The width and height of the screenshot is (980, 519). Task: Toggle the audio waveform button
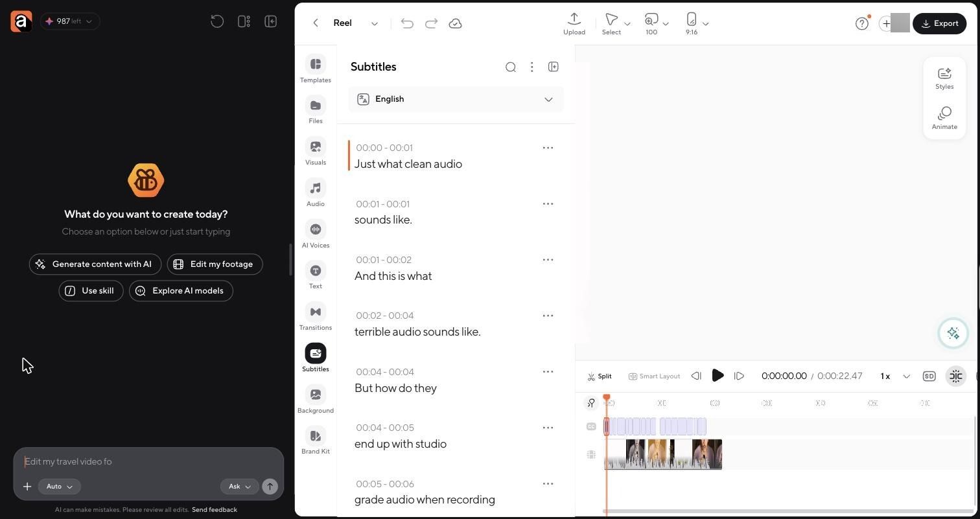[x=956, y=376]
